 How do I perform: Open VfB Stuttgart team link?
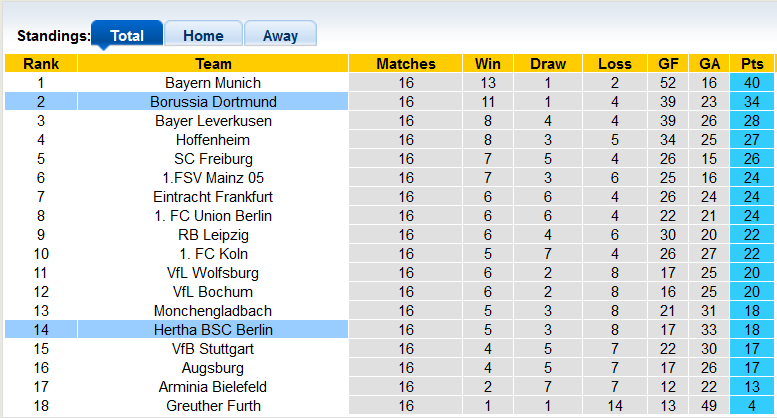tap(213, 349)
